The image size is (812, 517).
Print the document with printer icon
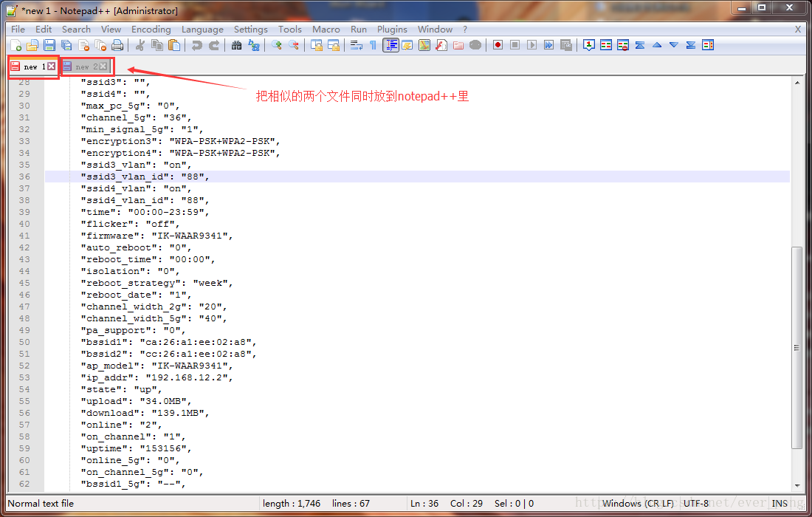pyautogui.click(x=117, y=45)
